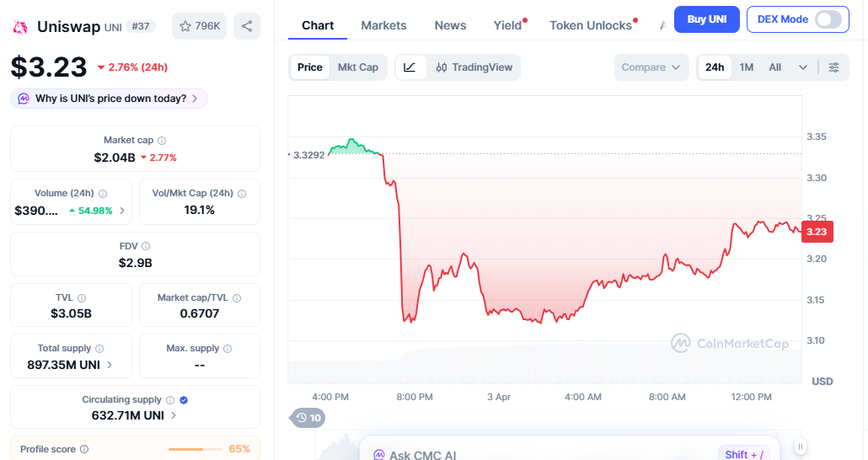This screenshot has height=460, width=868.
Task: Select 24h time range
Action: [714, 67]
